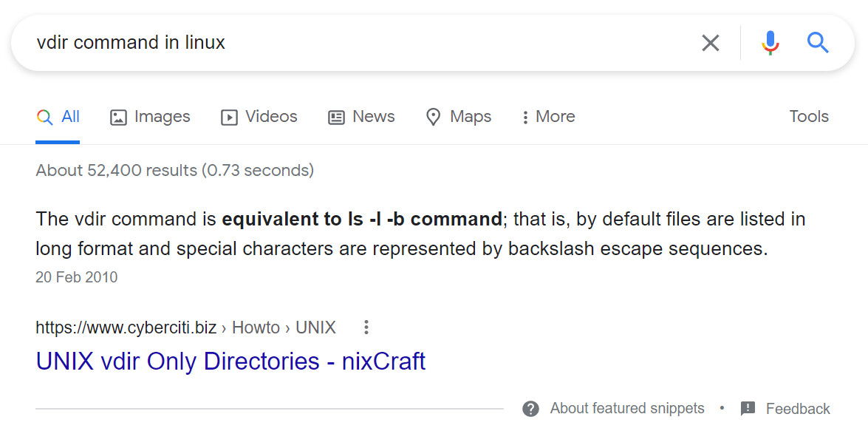Screen dimensions: 868x448
Task: Open the Tools filter options
Action: (x=808, y=117)
